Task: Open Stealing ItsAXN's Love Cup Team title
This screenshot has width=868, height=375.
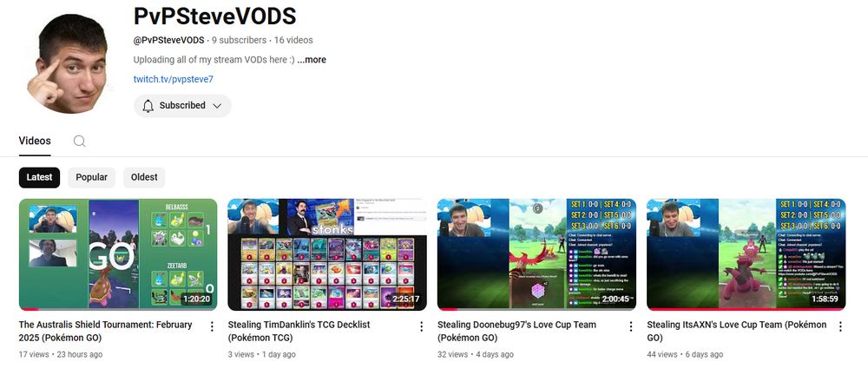Action: 736,332
